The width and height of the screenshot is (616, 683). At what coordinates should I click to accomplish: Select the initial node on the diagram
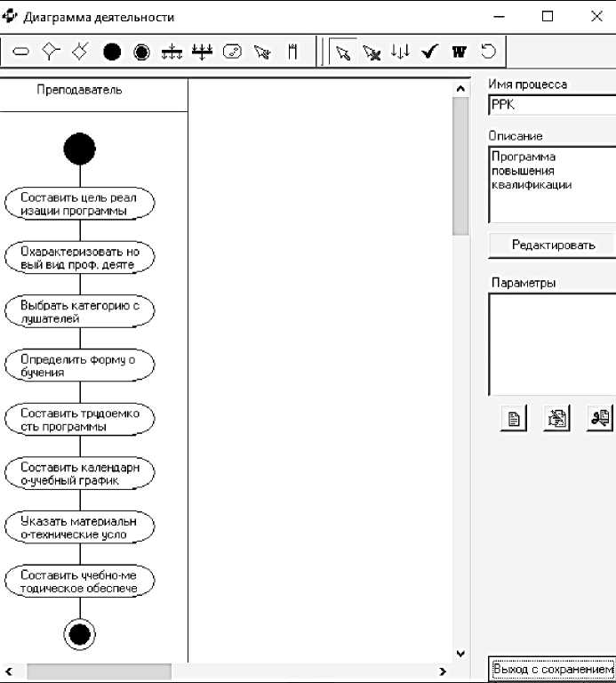pyautogui.click(x=80, y=149)
